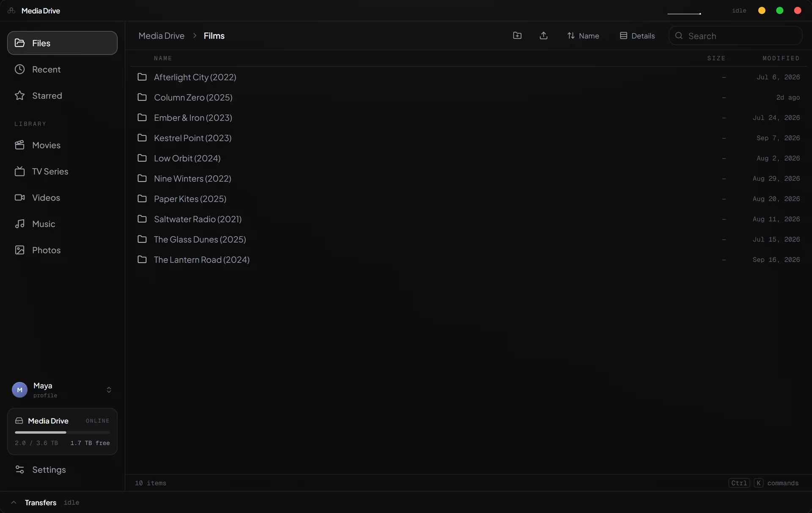The width and height of the screenshot is (812, 513).
Task: Open the Movies library
Action: [x=62, y=145]
